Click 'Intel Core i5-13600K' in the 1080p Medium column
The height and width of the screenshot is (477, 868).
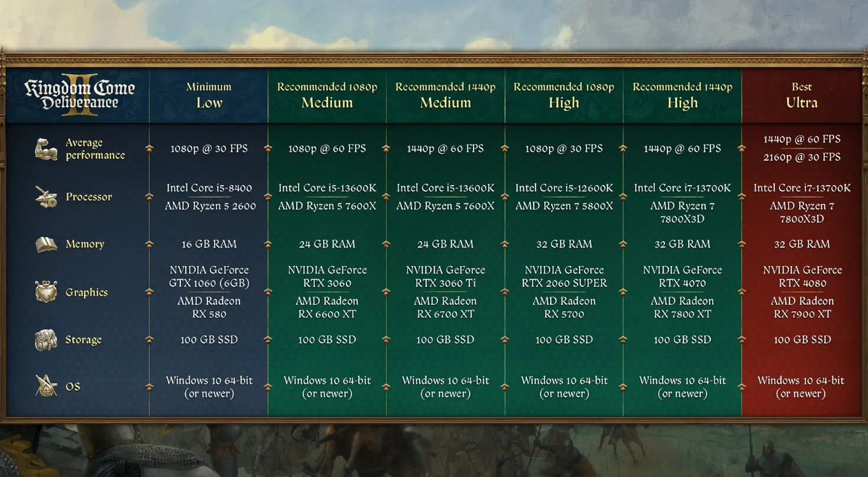tap(327, 188)
